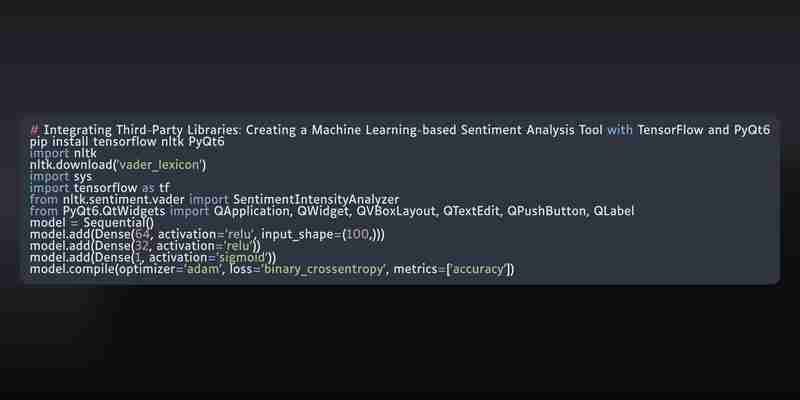
Task: Click the comment line about Integrating Third-Party Libraries
Action: 399,130
